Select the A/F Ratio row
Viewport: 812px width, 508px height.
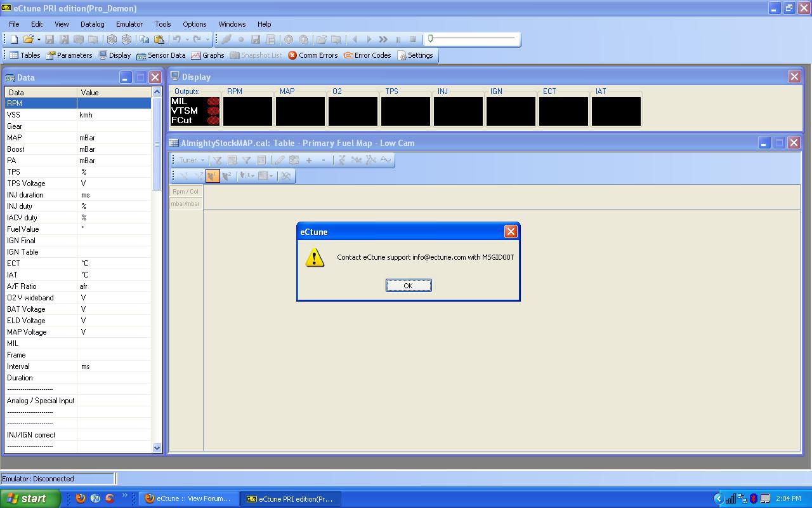(78, 286)
